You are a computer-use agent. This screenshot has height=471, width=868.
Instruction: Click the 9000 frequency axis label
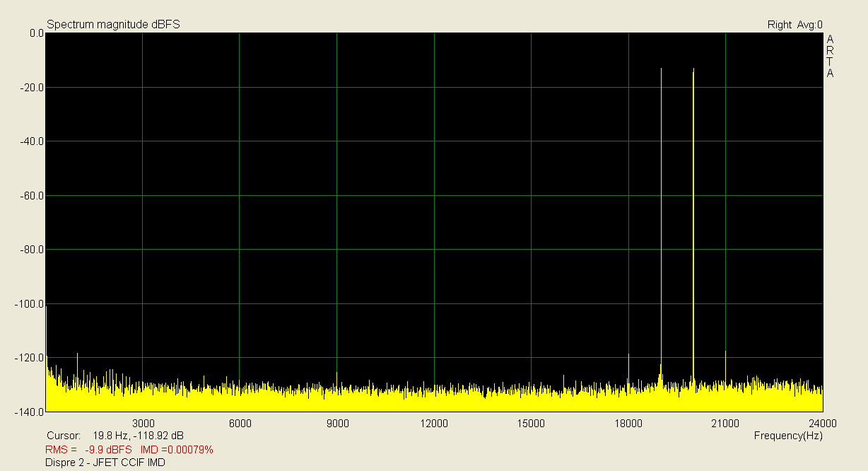[x=338, y=424]
